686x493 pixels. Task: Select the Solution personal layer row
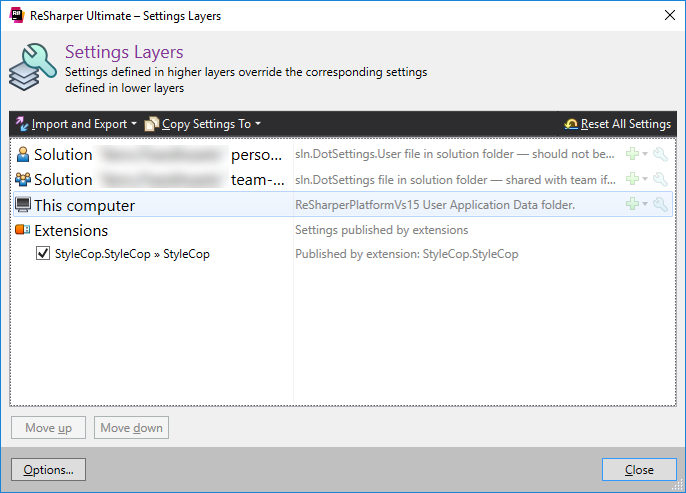343,154
